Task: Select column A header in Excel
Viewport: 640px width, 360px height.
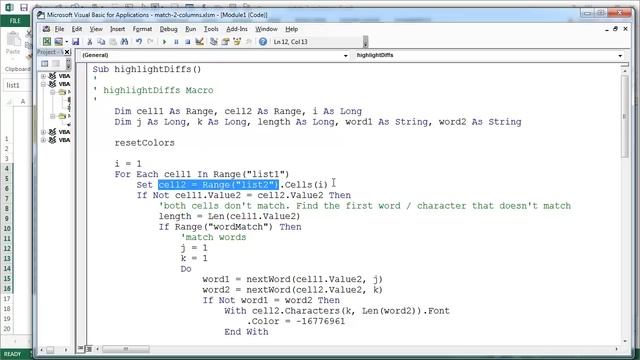Action: [23, 101]
